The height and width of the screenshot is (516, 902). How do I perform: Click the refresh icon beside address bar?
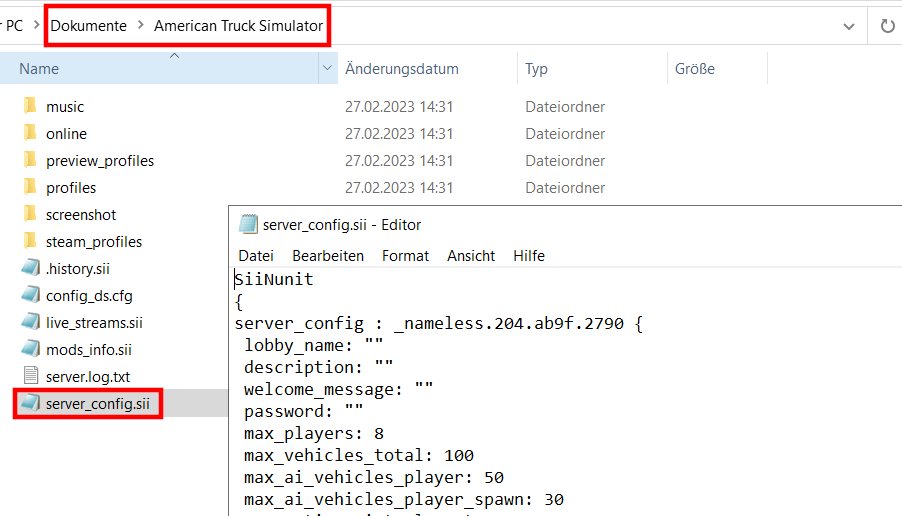(x=888, y=26)
